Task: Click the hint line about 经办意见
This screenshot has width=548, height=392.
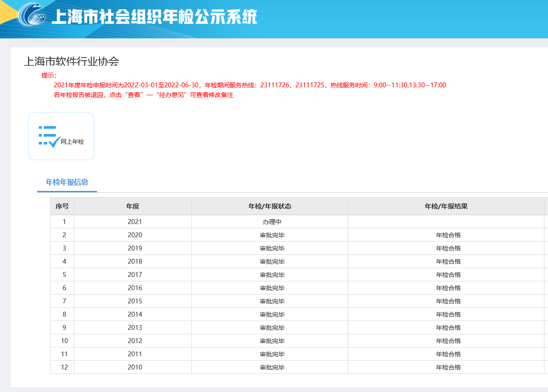Action: click(x=143, y=95)
